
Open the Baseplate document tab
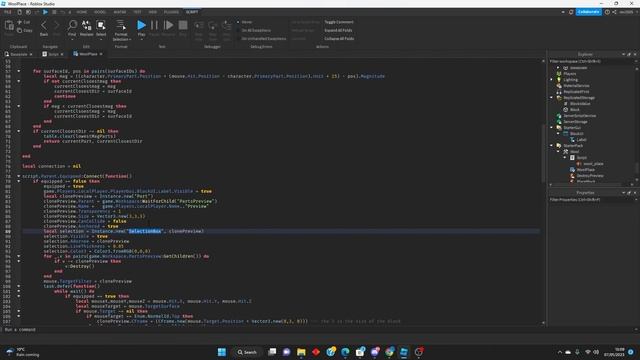pyautogui.click(x=18, y=54)
